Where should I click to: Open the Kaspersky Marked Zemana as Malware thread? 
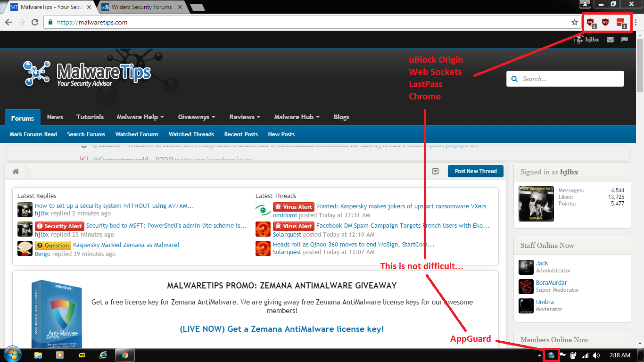point(126,245)
